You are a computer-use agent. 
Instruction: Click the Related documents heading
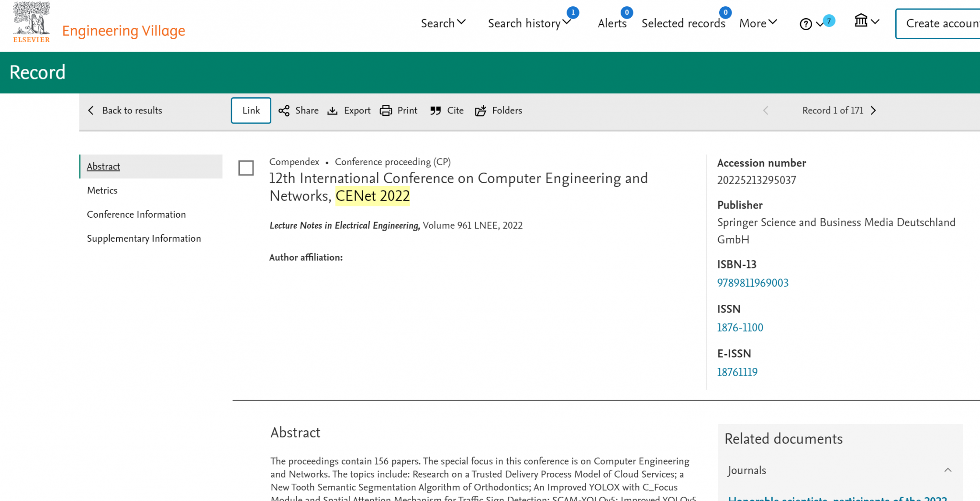pyautogui.click(x=783, y=439)
